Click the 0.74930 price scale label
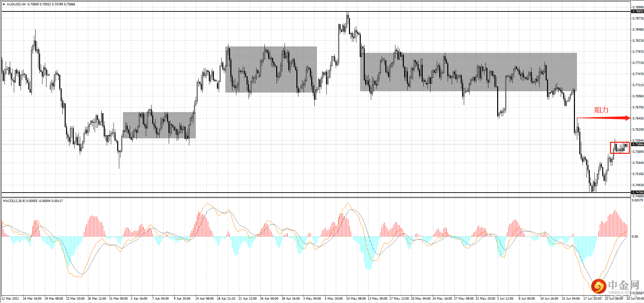Screen dimensions: 644x303 coord(638,185)
